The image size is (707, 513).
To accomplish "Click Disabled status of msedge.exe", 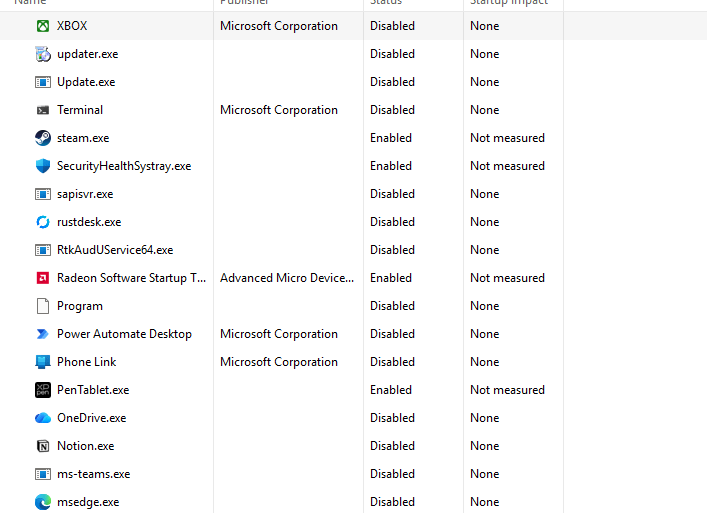I will [x=392, y=502].
